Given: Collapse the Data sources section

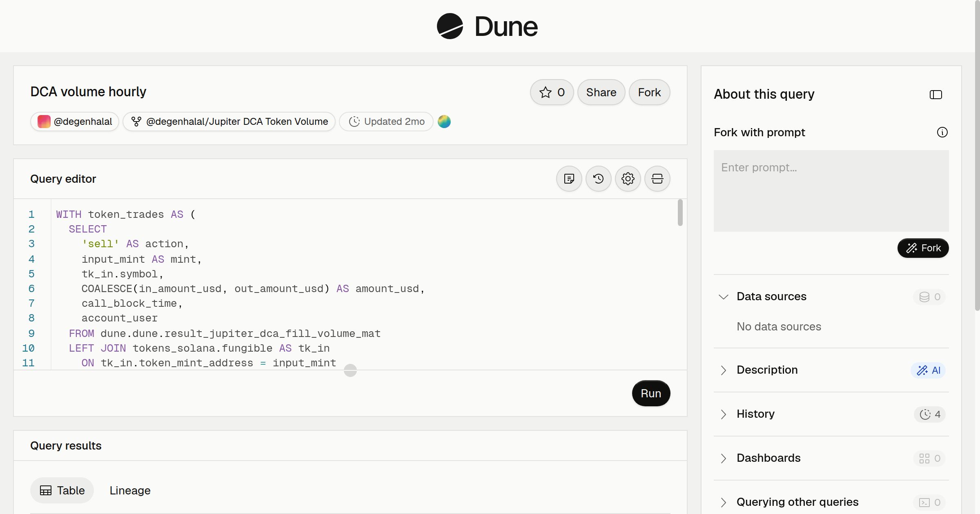Looking at the screenshot, I should [724, 297].
